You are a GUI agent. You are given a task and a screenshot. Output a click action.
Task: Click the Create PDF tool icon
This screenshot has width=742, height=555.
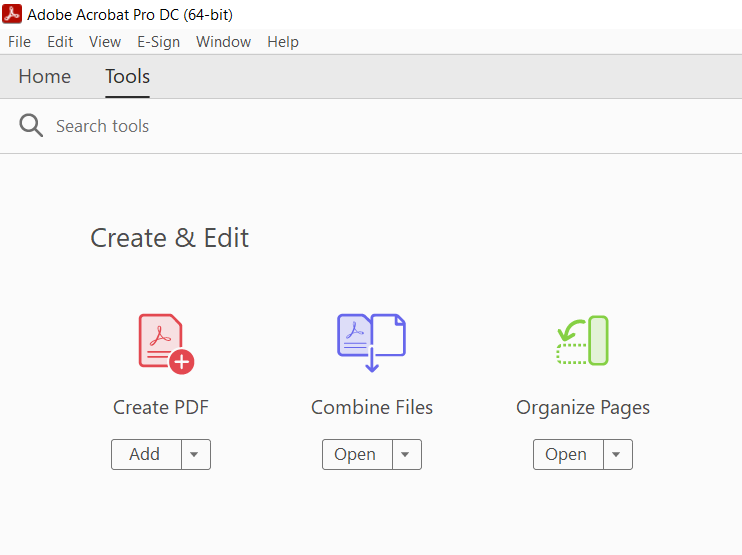tap(166, 344)
